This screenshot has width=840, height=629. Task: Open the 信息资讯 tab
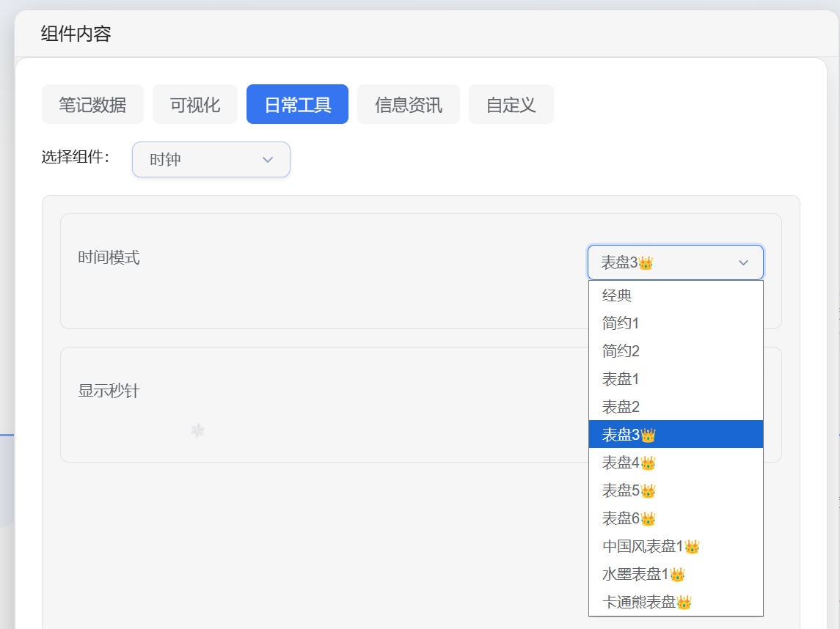click(408, 104)
